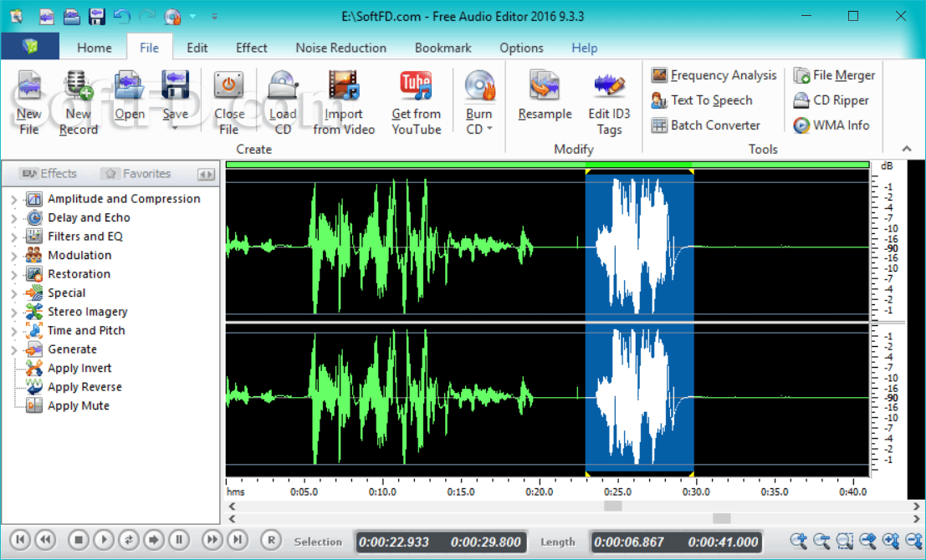Open File Merger tool

pos(834,75)
